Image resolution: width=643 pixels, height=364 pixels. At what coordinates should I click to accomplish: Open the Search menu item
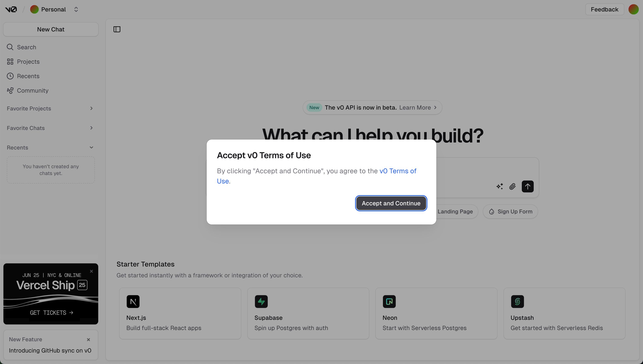pos(51,47)
